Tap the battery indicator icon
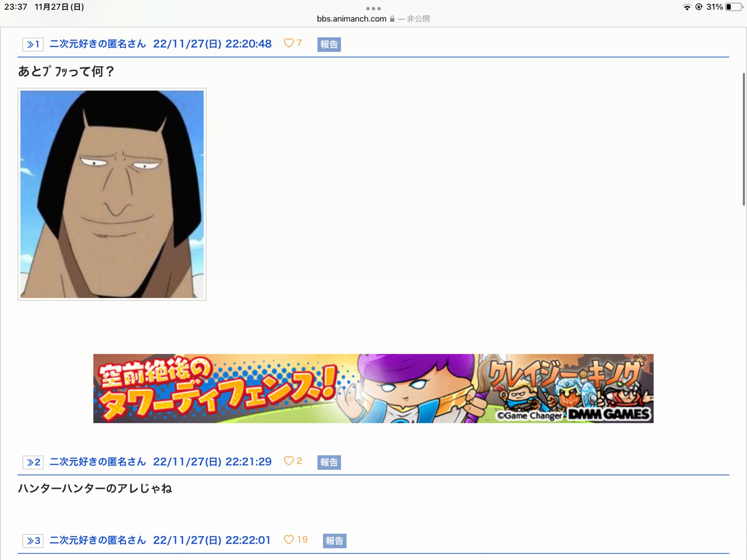The width and height of the screenshot is (747, 560). (734, 7)
